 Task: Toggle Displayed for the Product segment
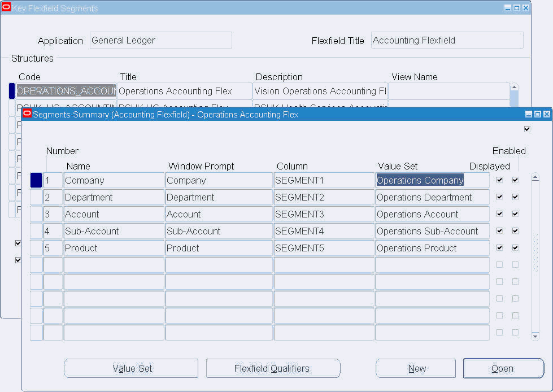[x=499, y=247]
